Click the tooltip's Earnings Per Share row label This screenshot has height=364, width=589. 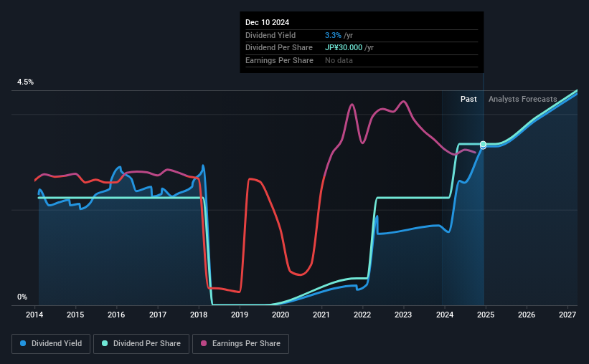pos(279,60)
